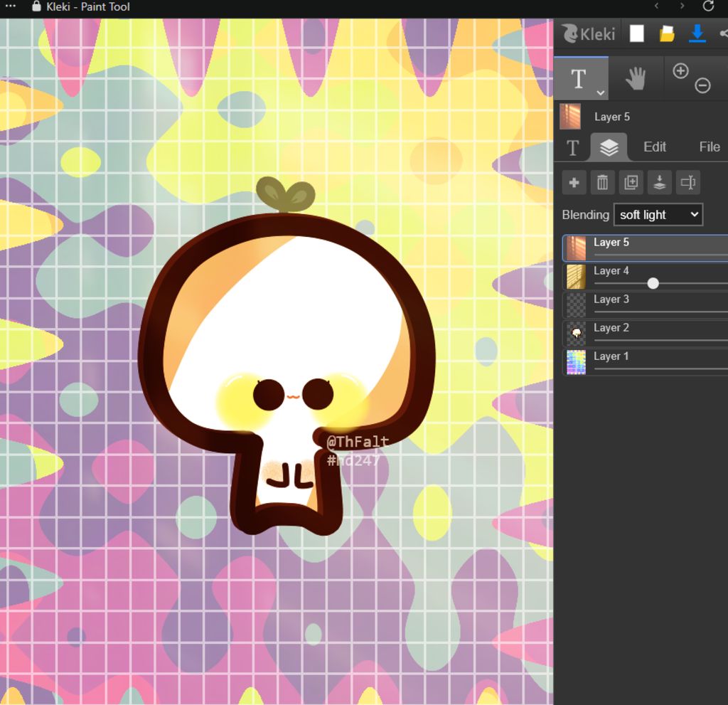Viewport: 728px width, 705px height.
Task: Open a file with the folder icon
Action: pos(667,33)
